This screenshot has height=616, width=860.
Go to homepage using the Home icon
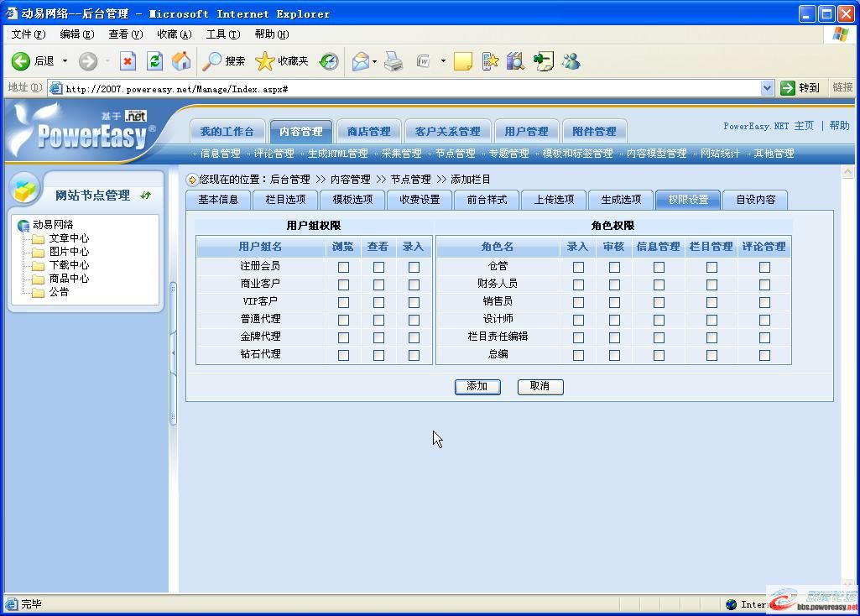[x=180, y=60]
